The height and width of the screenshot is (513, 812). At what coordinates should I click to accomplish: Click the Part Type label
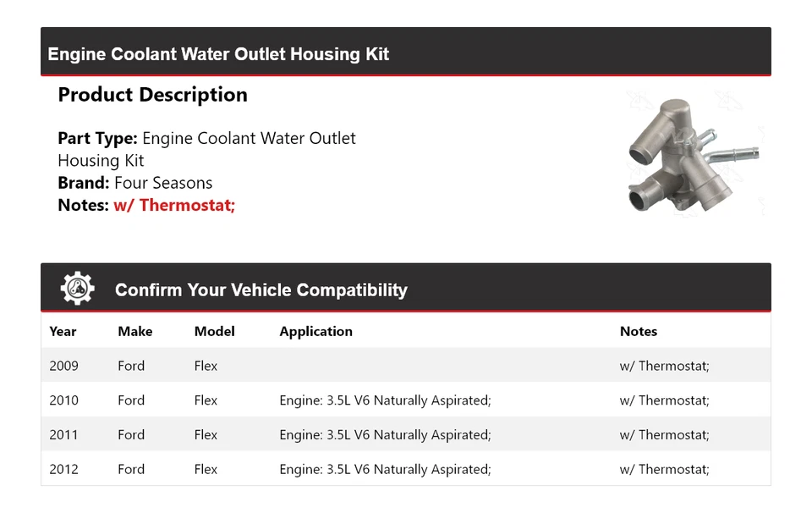coord(97,138)
